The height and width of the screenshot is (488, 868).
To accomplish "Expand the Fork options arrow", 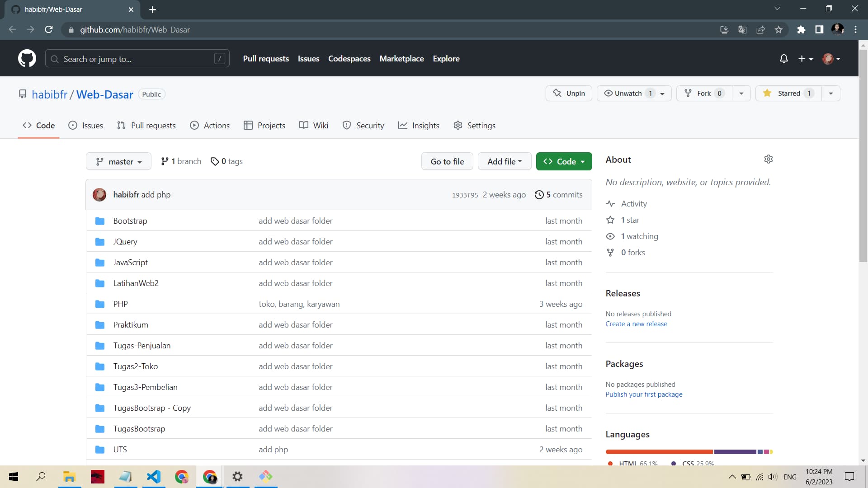I will click(x=741, y=94).
